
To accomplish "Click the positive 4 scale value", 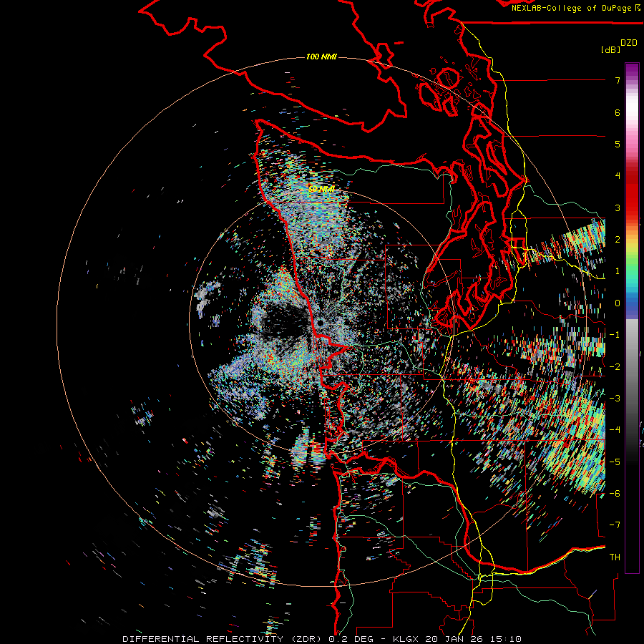I will click(x=618, y=176).
